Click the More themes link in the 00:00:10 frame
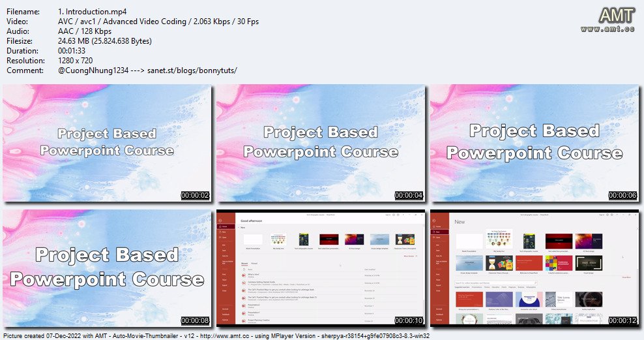 tap(410, 256)
